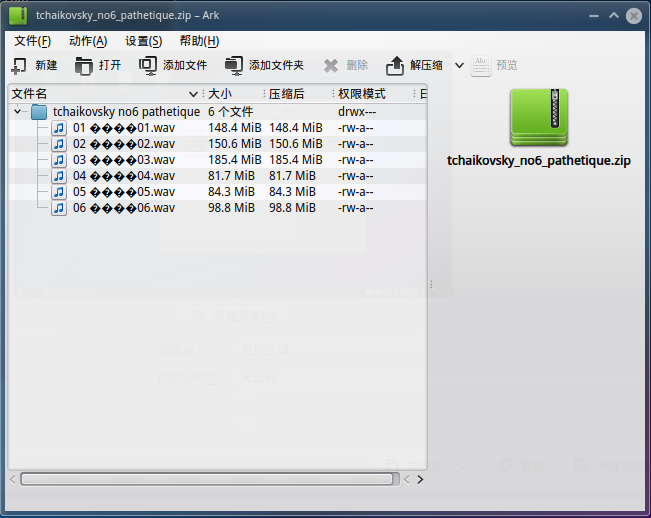Click the tchaikovsky no6 pathetique folder icon
This screenshot has width=651, height=518.
(39, 112)
